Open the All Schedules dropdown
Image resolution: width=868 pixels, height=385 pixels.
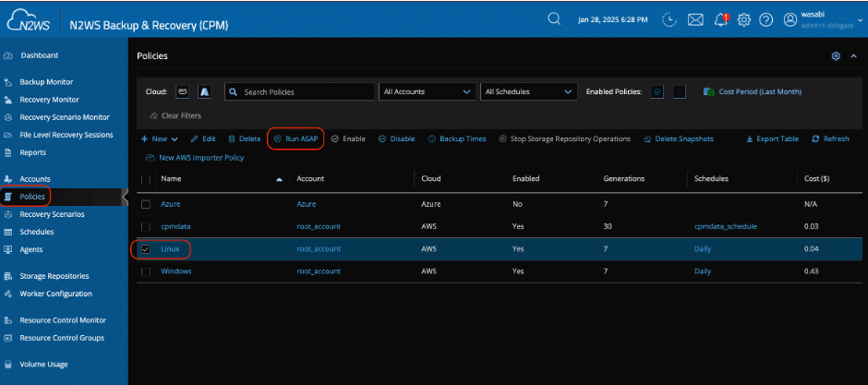(x=529, y=91)
